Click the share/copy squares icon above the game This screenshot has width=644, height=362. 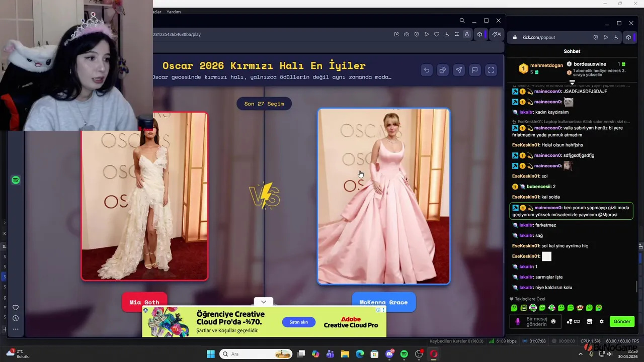(443, 70)
